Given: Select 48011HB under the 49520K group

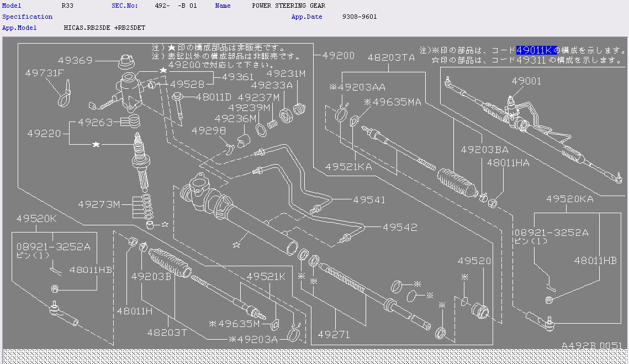Looking at the screenshot, I should (91, 270).
